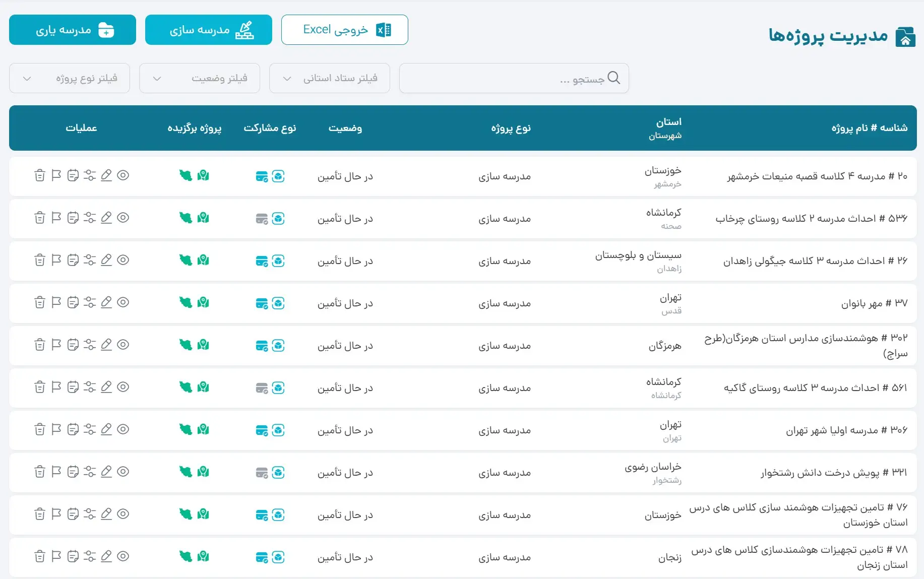Click the pencil edit icon for project ۵۶۱

click(x=106, y=387)
